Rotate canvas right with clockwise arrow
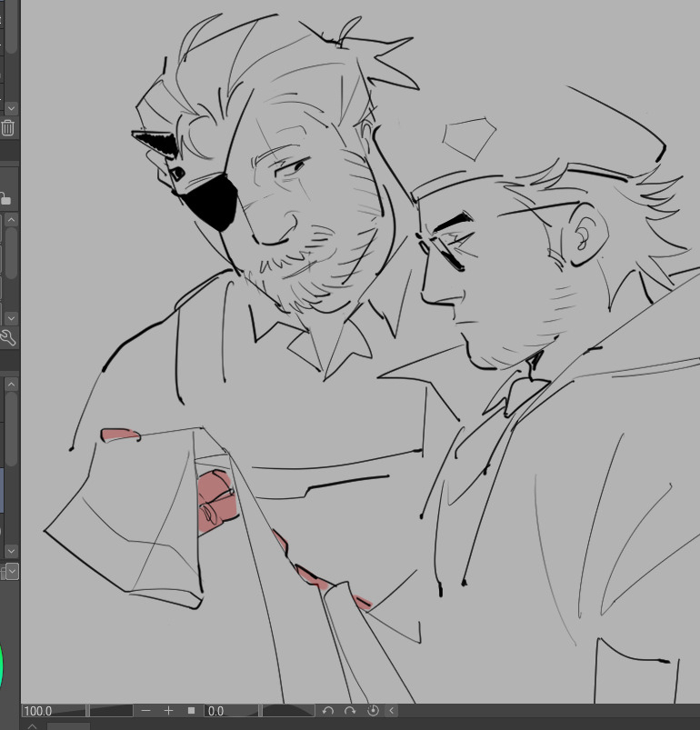Screen dimensions: 700x730 coord(350,711)
